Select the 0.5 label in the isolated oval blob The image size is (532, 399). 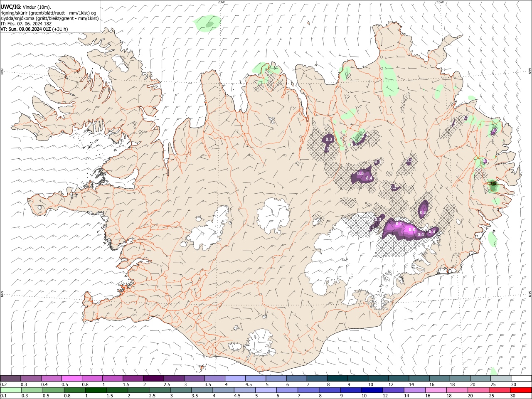click(x=423, y=212)
